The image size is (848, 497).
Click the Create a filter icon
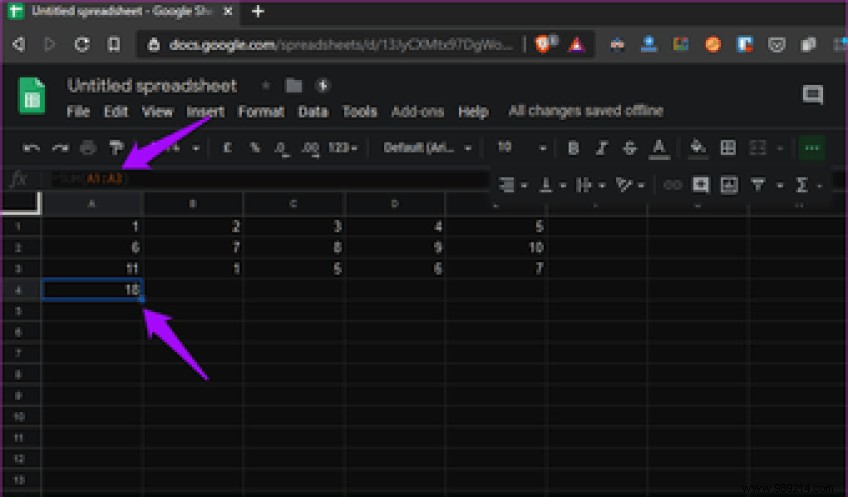pyautogui.click(x=758, y=185)
